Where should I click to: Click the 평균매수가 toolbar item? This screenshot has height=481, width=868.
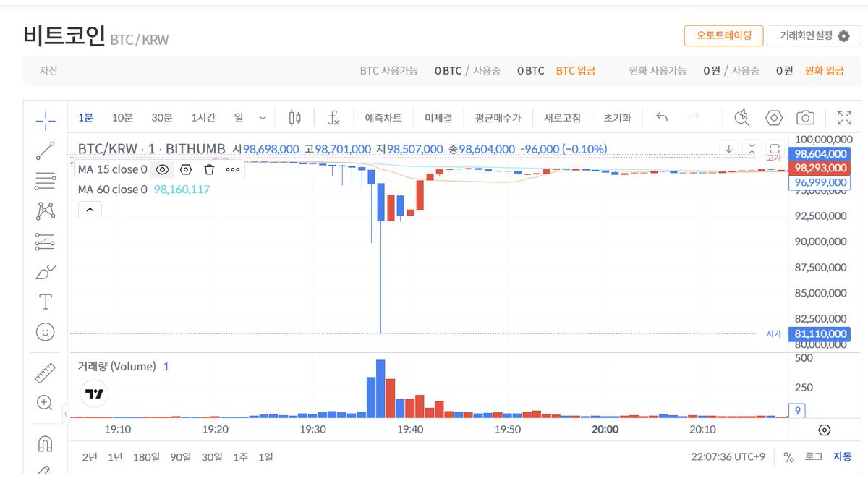point(498,118)
